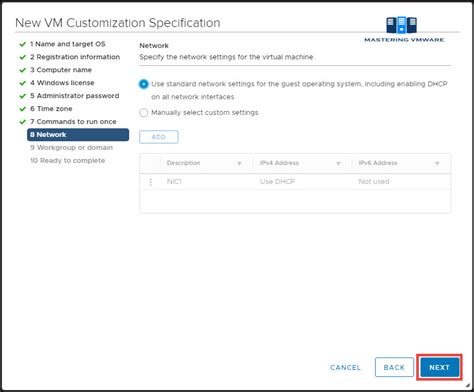Click the Not used IPv6 cell
The height and width of the screenshot is (392, 474).
coord(374,182)
